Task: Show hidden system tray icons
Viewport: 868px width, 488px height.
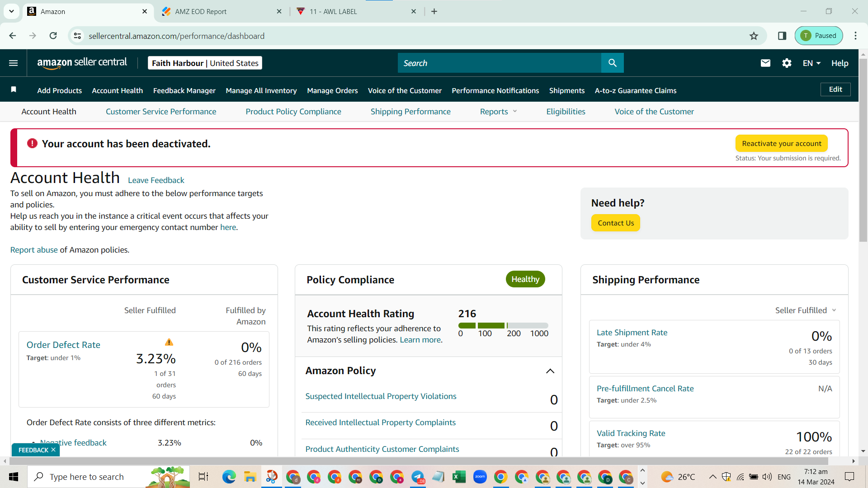Action: (x=712, y=477)
